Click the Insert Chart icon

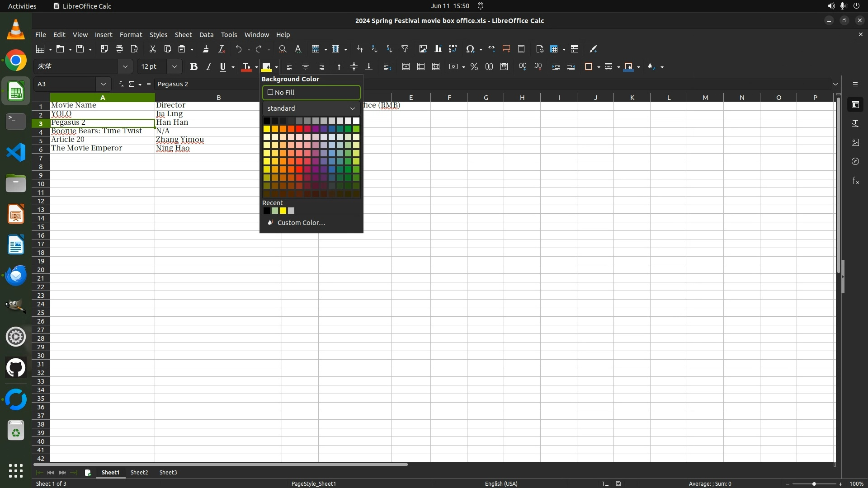(438, 49)
